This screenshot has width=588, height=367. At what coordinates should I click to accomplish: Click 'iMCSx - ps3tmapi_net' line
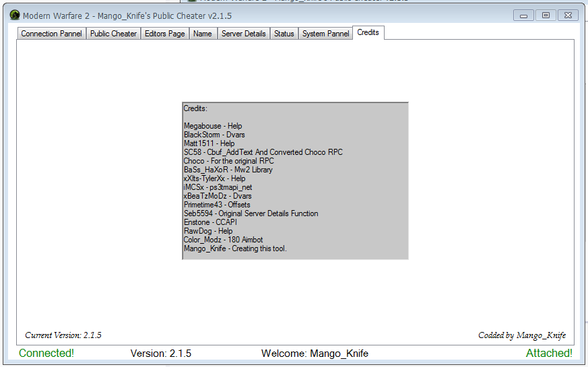[x=218, y=187]
